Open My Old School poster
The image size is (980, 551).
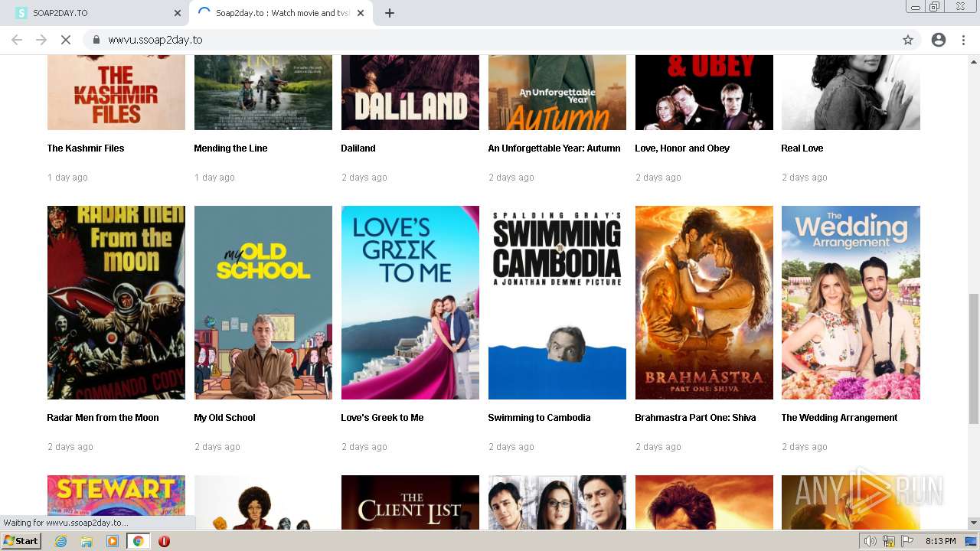click(263, 302)
